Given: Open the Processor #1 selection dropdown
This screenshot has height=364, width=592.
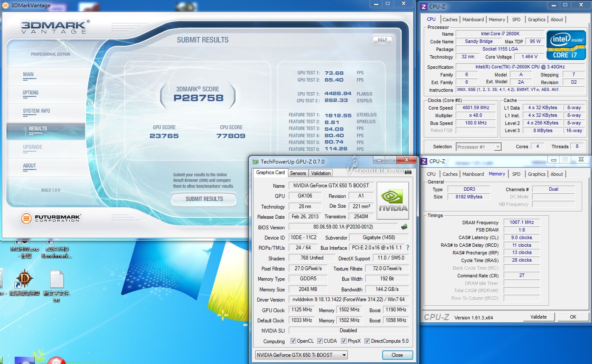Looking at the screenshot, I should tap(479, 147).
